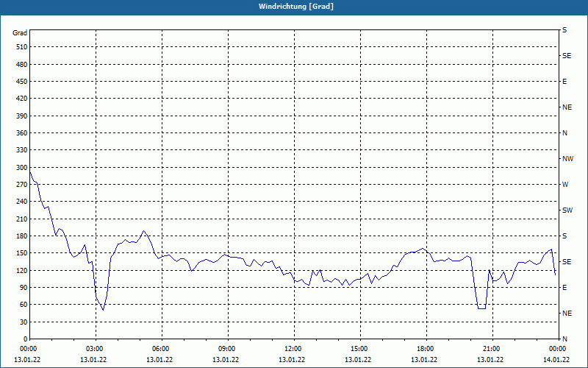Pick the y-axis value "210"
Viewport: 588px width, 368px height.
tap(22, 219)
